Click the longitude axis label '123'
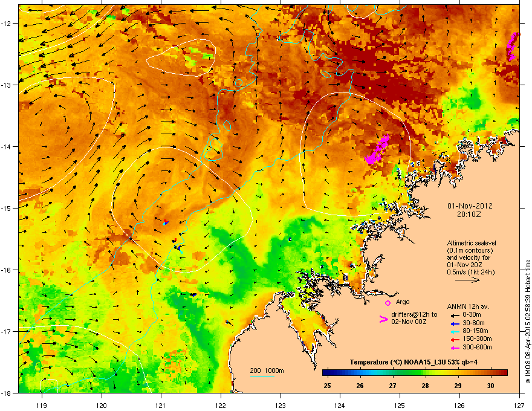This screenshot has height=411, width=532. coord(281,405)
